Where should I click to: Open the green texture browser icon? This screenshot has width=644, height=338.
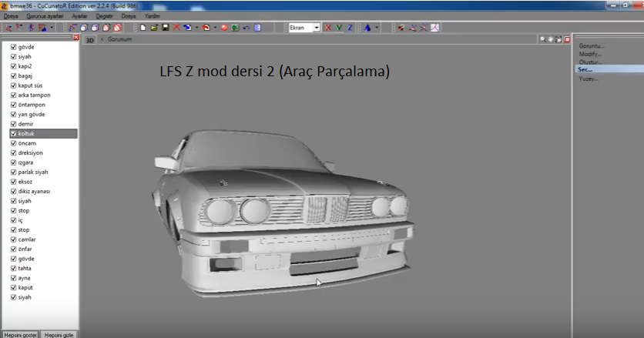(236, 28)
